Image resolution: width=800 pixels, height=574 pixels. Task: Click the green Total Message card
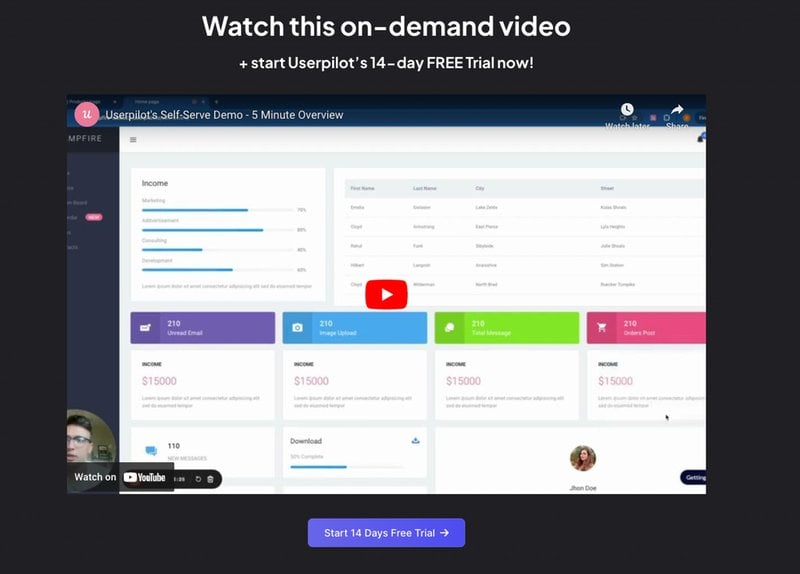click(x=507, y=328)
